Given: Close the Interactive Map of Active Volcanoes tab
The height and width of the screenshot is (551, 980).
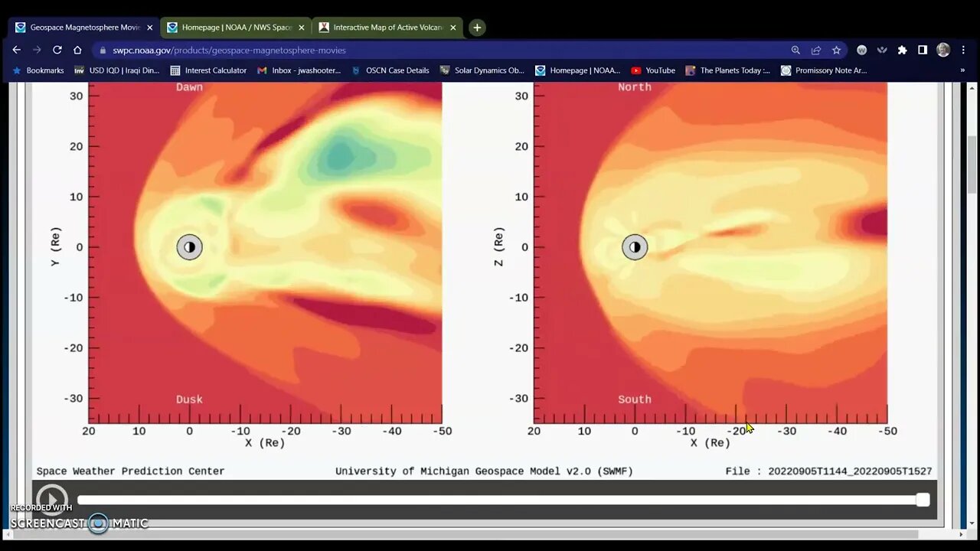Looking at the screenshot, I should [452, 28].
